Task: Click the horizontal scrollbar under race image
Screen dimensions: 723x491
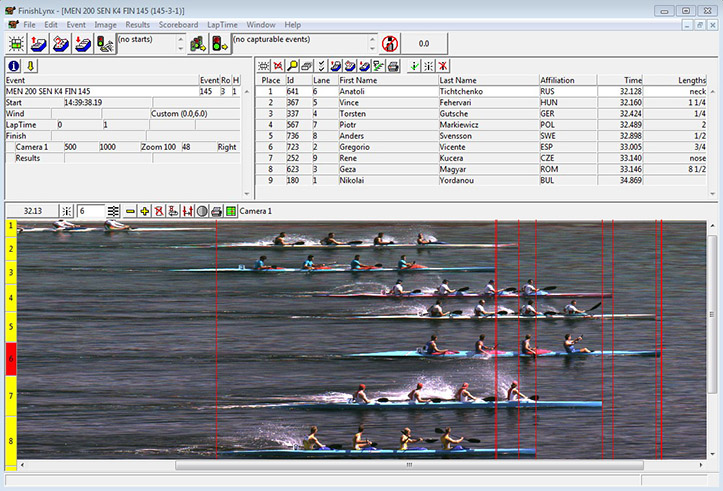Action: click(362, 465)
